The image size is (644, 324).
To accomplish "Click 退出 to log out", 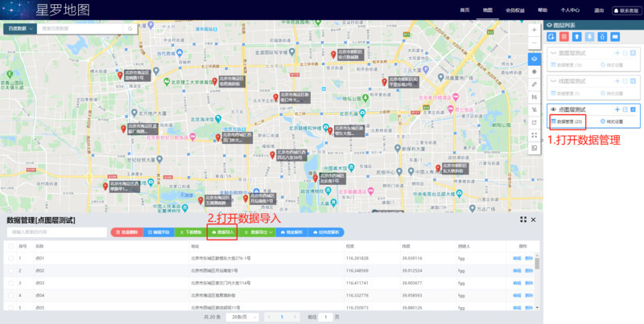I will pyautogui.click(x=598, y=10).
